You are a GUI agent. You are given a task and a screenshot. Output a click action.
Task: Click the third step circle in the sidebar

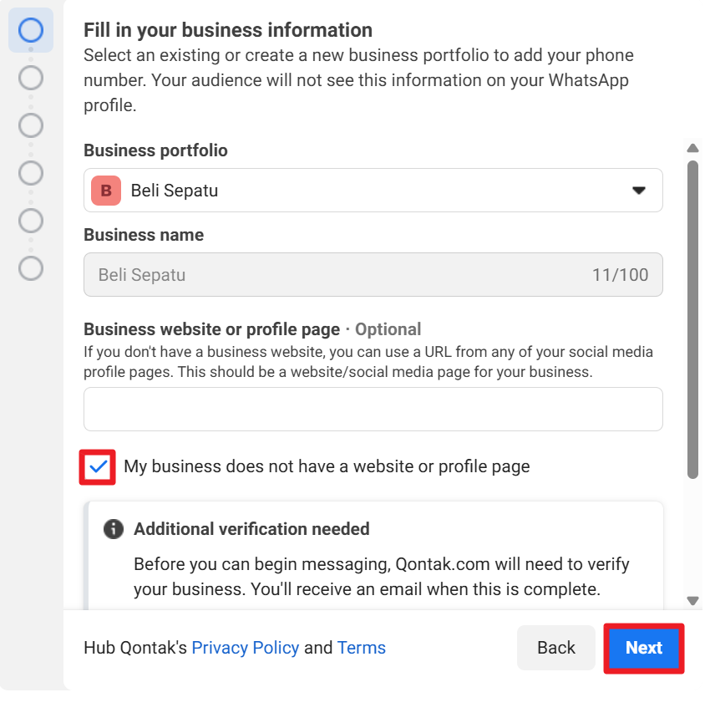point(31,126)
